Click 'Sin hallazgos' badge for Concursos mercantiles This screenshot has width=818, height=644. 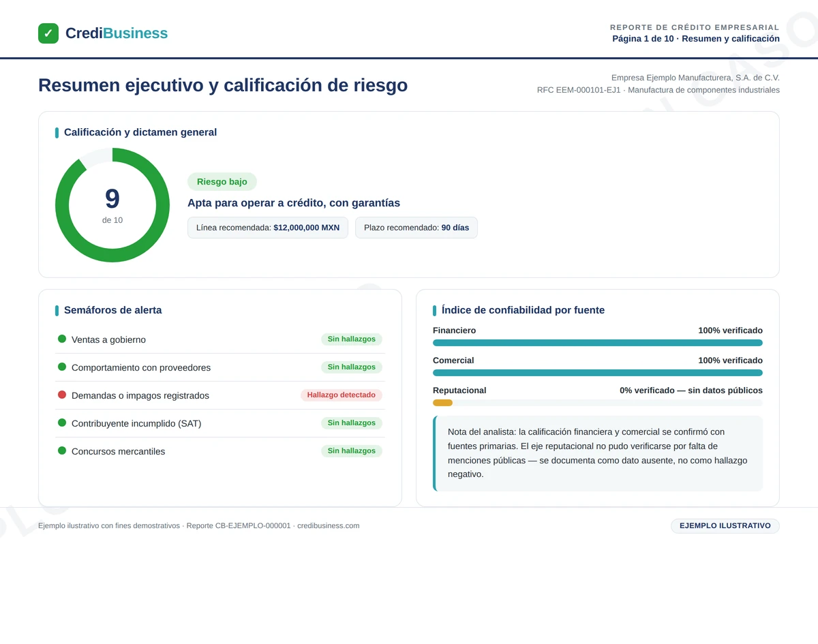click(352, 451)
